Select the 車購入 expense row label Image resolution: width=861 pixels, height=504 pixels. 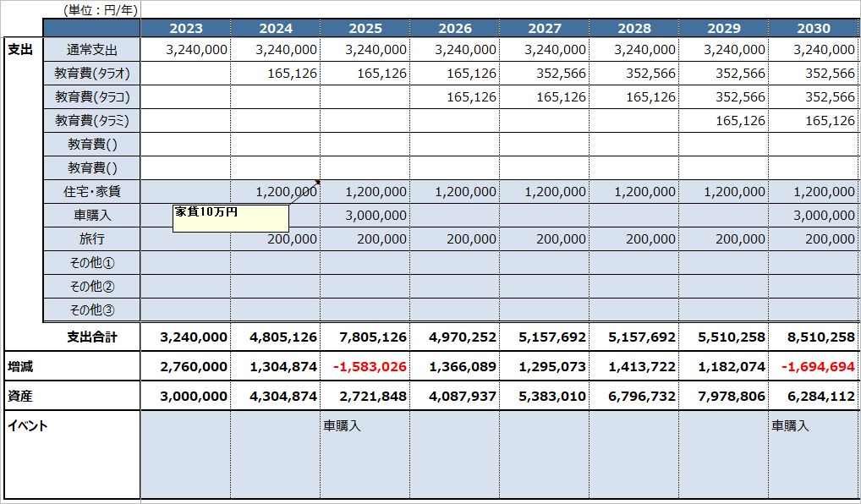click(92, 216)
